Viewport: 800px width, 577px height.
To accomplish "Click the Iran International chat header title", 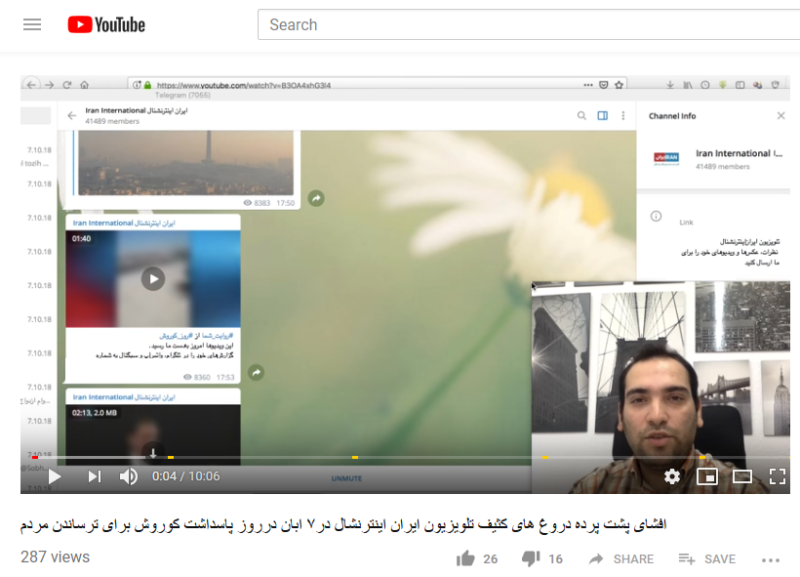I will click(136, 110).
